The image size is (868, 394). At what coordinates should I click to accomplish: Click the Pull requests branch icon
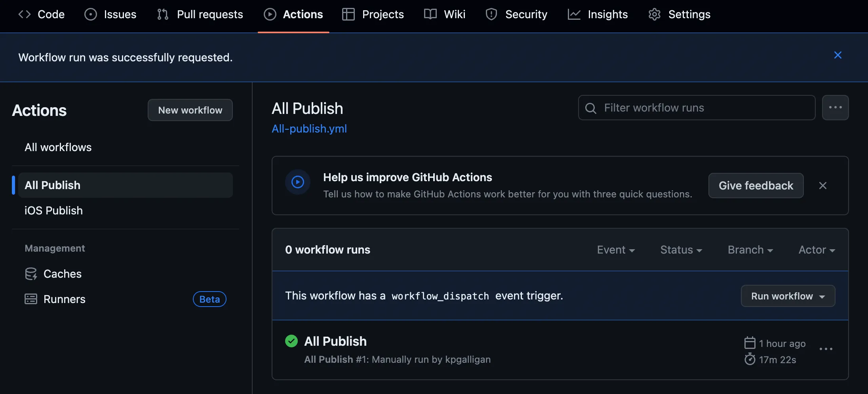click(163, 14)
